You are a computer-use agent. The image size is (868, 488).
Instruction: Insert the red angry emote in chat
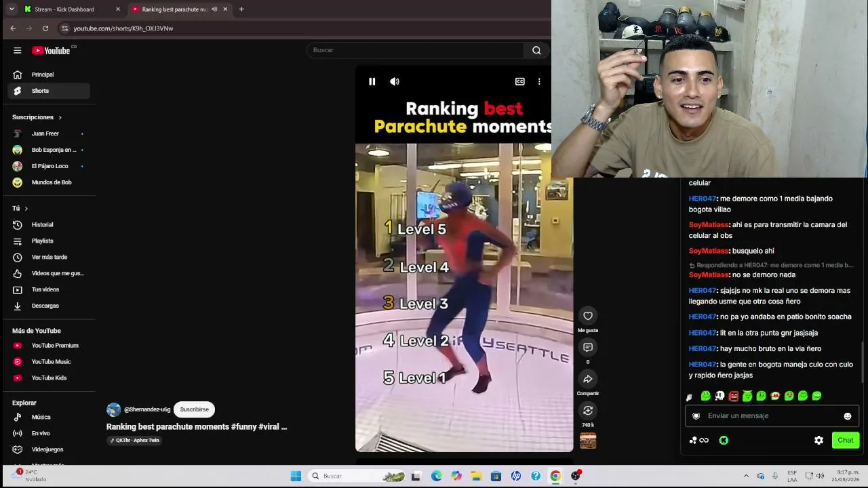733,396
